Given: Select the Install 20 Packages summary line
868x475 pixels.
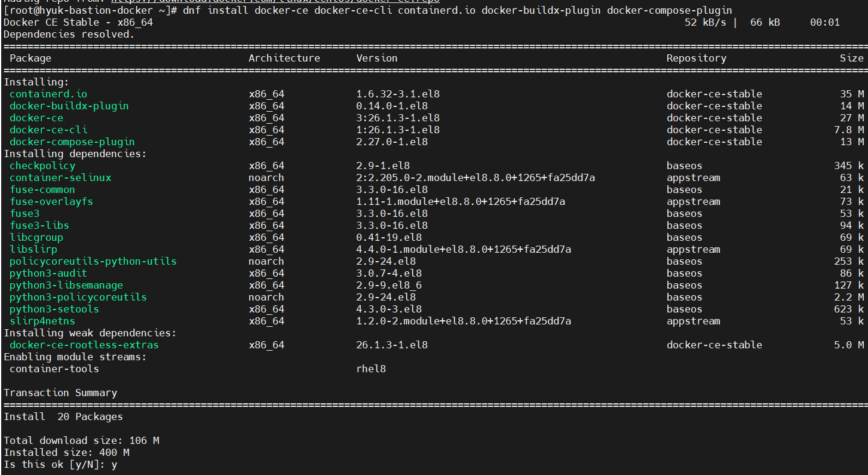Looking at the screenshot, I should [x=63, y=416].
